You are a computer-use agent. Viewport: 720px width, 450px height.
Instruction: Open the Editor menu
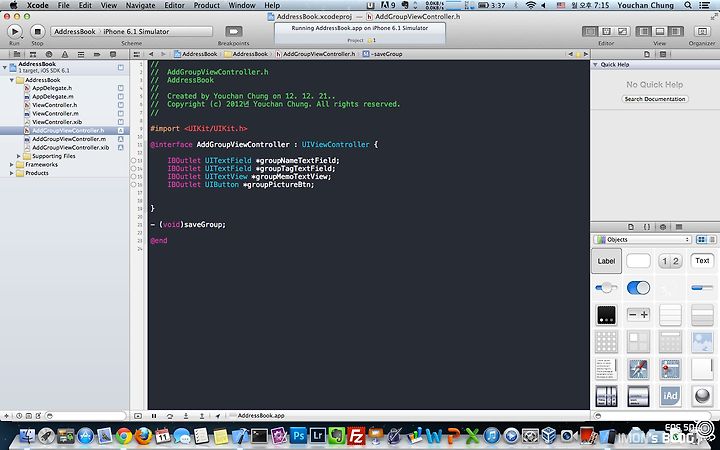tap(174, 6)
